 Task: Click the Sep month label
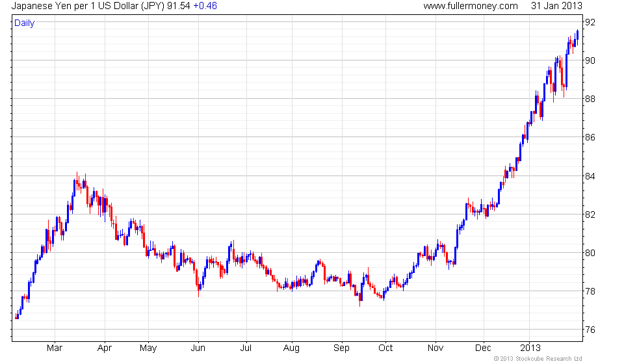(x=341, y=348)
